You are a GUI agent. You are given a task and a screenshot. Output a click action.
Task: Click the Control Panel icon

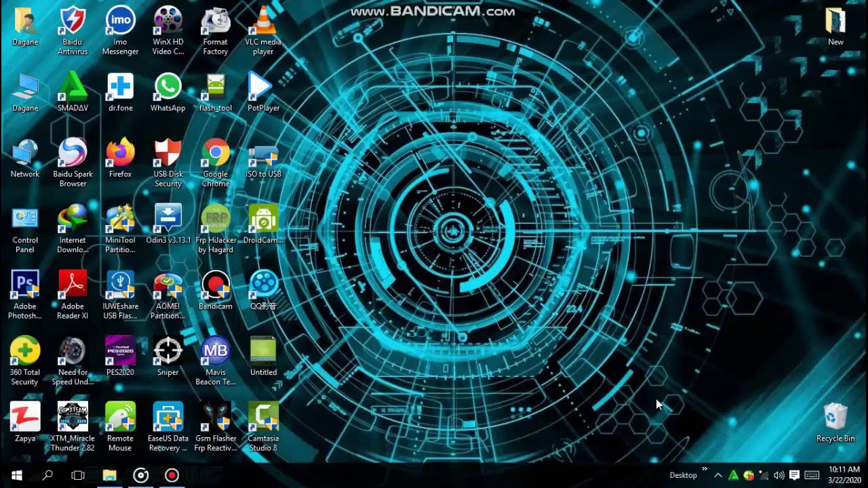25,228
